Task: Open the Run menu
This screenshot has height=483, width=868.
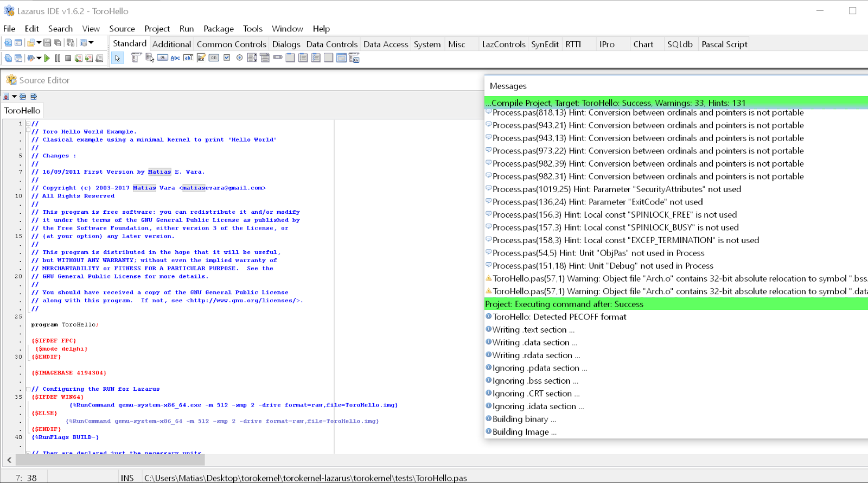Action: [x=187, y=29]
